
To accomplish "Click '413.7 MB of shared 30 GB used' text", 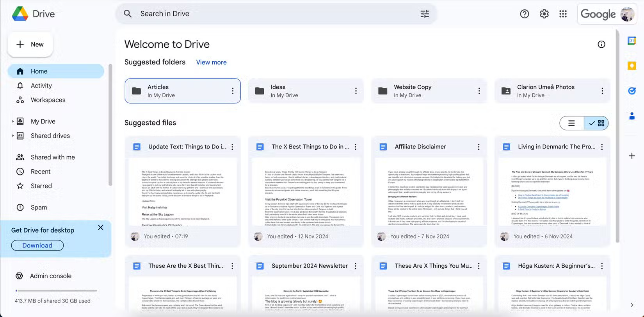I will pos(53,301).
